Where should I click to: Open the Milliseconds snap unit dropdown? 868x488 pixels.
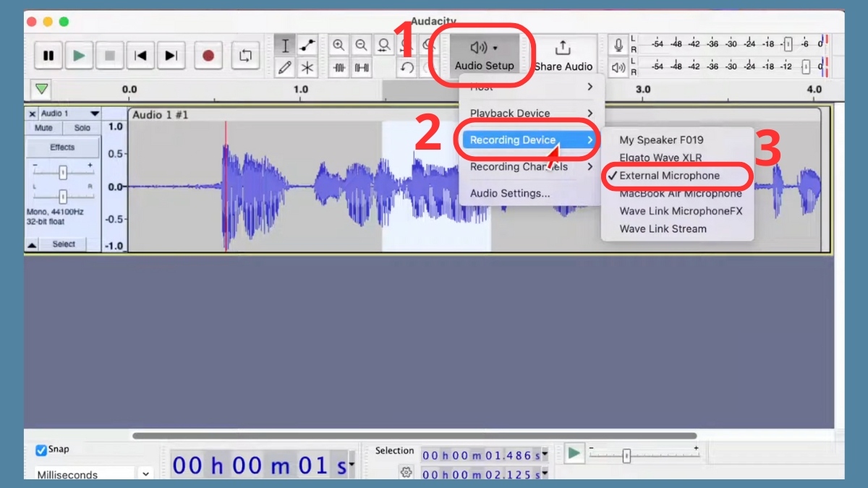click(94, 474)
